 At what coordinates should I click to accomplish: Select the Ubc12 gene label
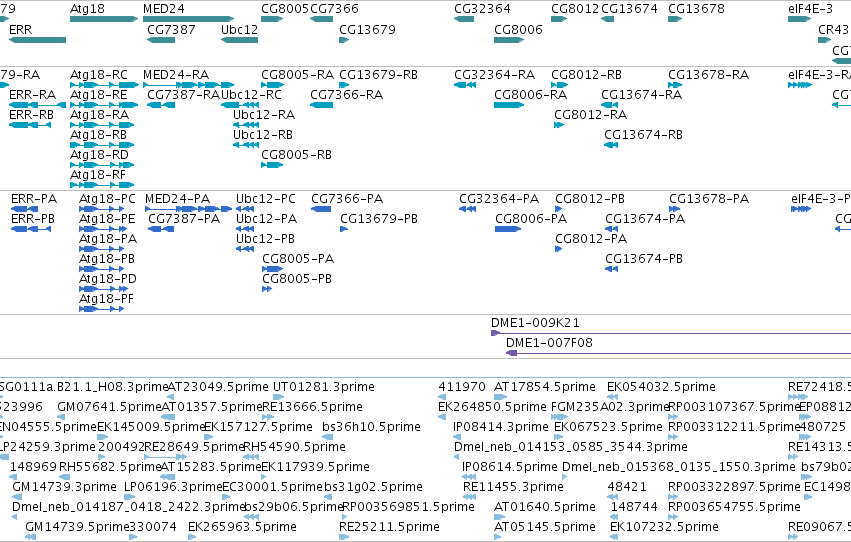coord(239,29)
